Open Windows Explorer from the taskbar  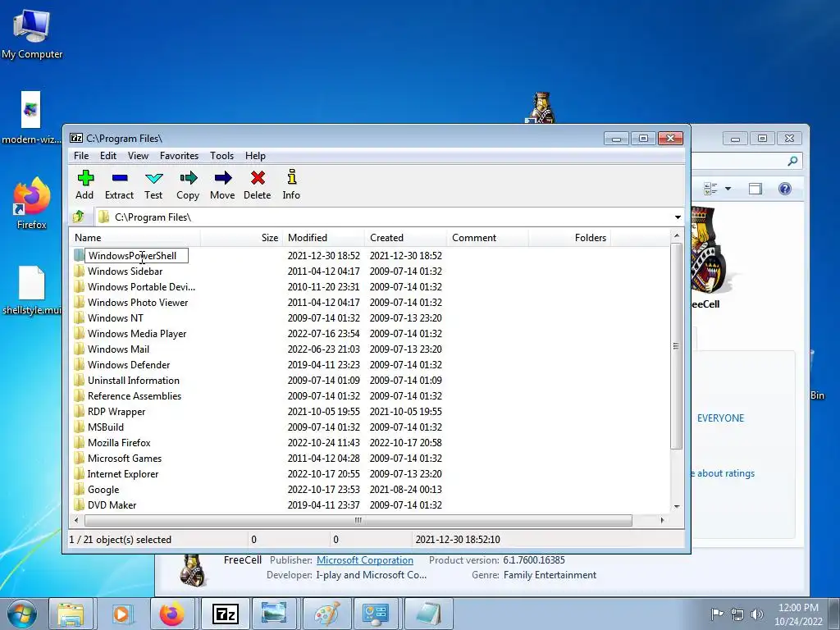(x=71, y=614)
